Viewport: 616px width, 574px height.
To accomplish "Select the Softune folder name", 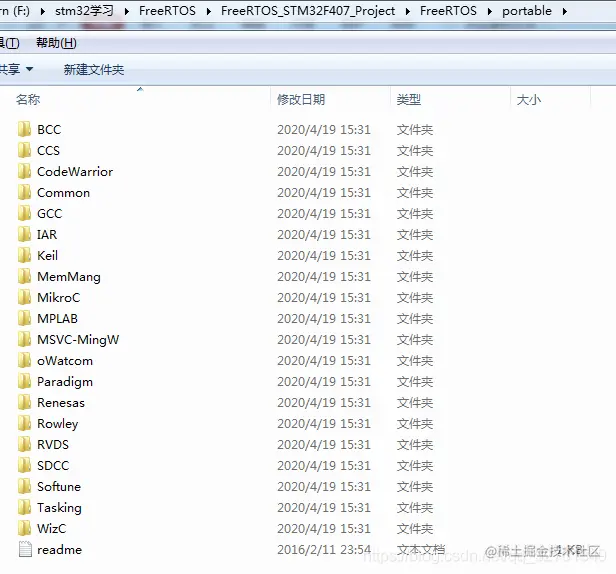I will [x=59, y=486].
